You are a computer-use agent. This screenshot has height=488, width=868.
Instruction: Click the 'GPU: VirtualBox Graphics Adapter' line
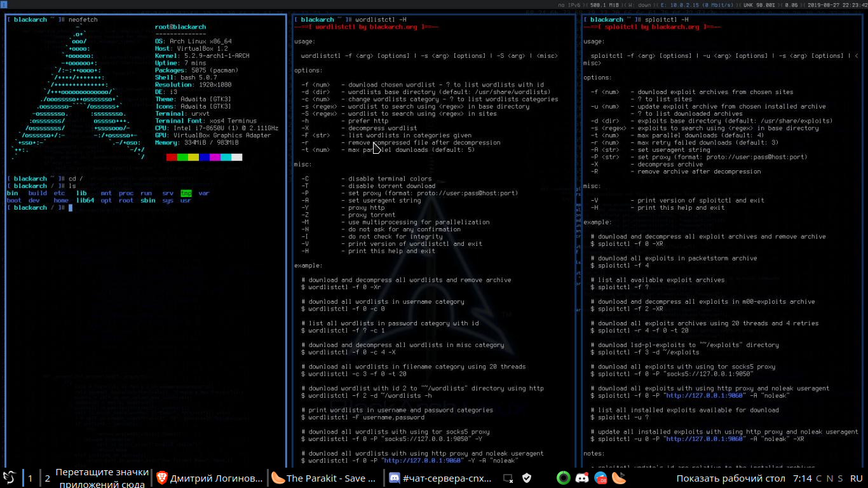click(x=213, y=135)
